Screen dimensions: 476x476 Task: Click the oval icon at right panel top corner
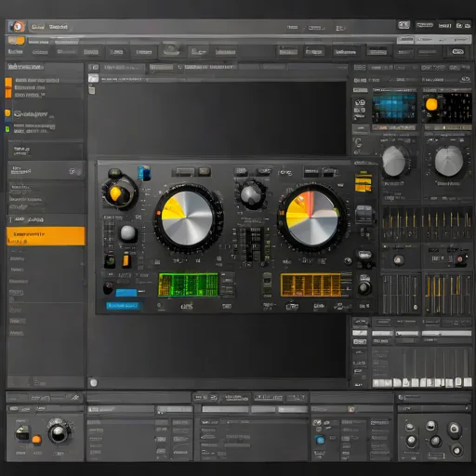coord(466,79)
